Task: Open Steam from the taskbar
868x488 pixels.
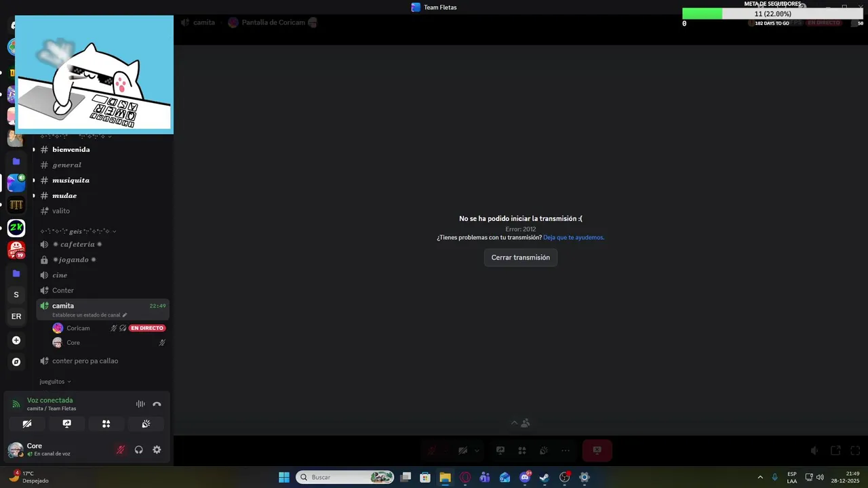Action: tap(544, 477)
